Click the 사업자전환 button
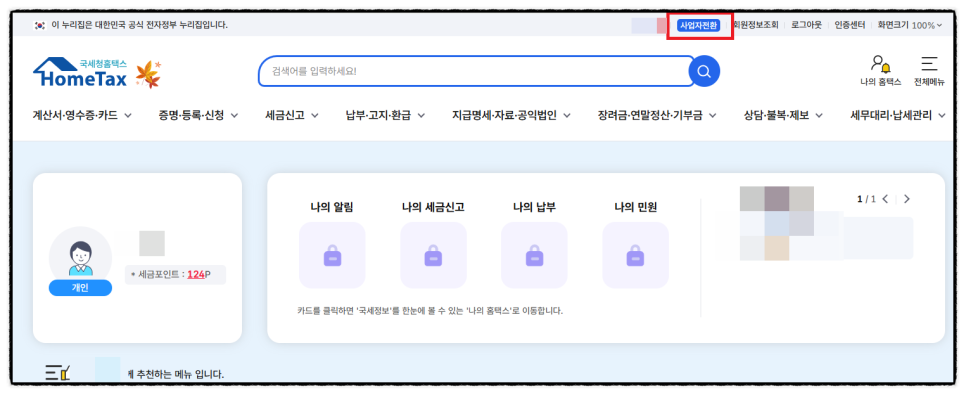The image size is (966, 395). 698,25
